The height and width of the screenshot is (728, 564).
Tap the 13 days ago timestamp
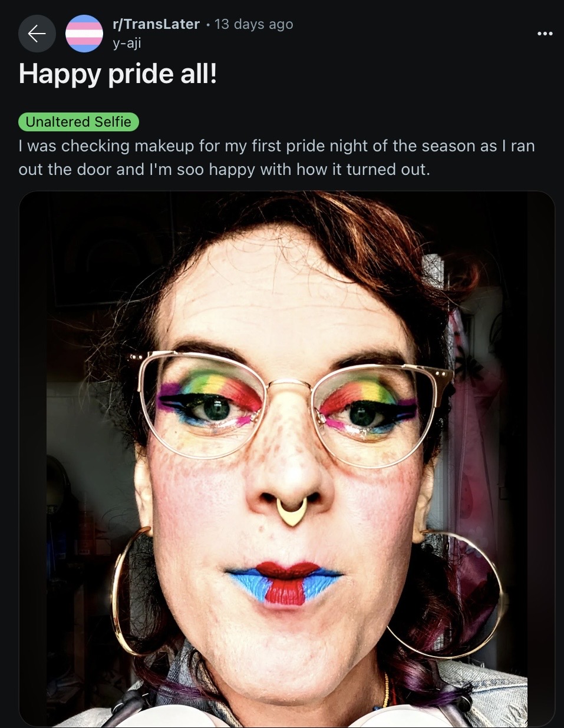(x=253, y=24)
